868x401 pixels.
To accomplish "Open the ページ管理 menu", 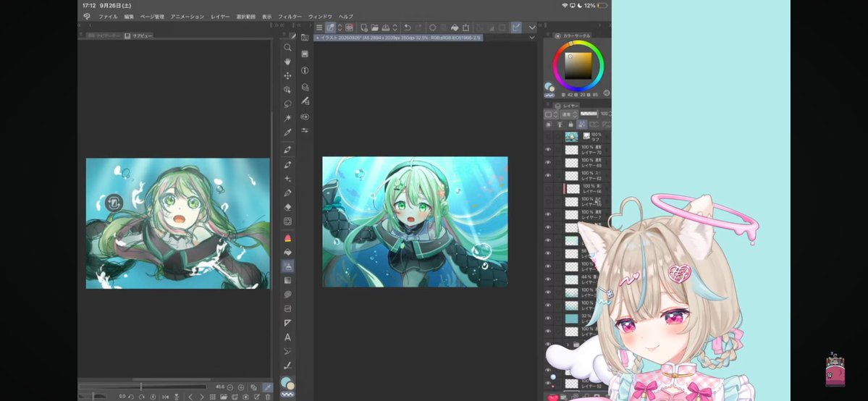I will point(152,17).
